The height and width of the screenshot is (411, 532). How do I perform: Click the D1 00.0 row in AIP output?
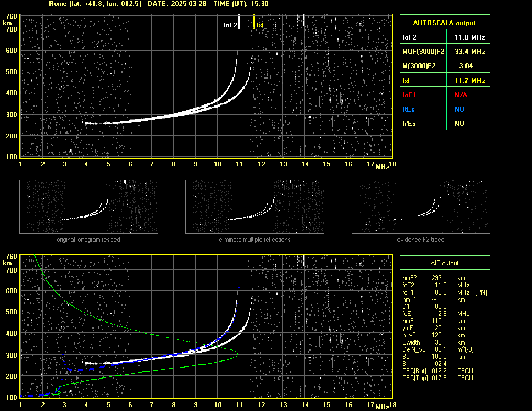pyautogui.click(x=424, y=307)
